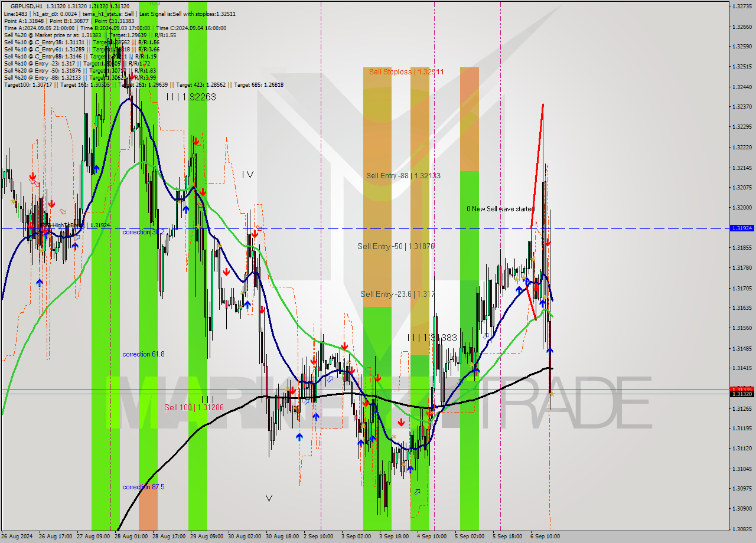Click the '29 Aug 09:00' time axis label
This screenshot has width=756, height=543.
pyautogui.click(x=207, y=537)
